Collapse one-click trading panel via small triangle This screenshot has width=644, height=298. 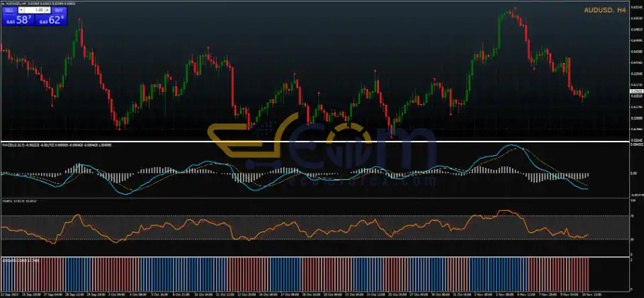point(4,4)
